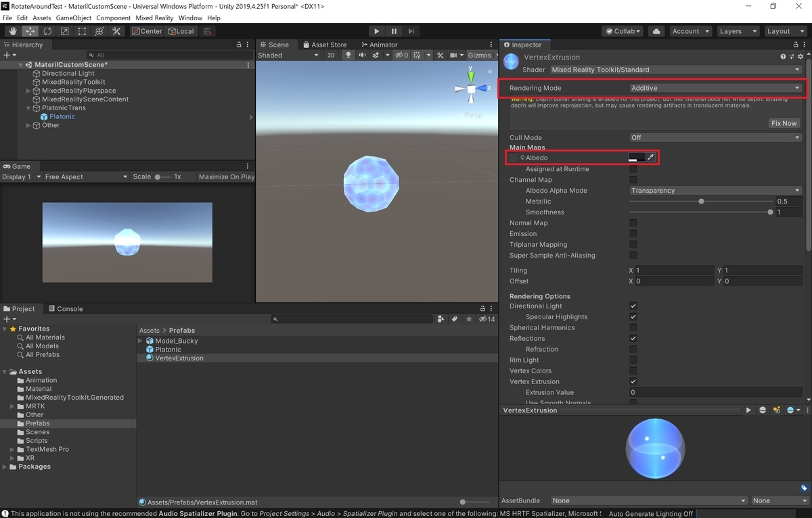The width and height of the screenshot is (812, 518).
Task: Click the Albedo color swatch
Action: pyautogui.click(x=637, y=158)
